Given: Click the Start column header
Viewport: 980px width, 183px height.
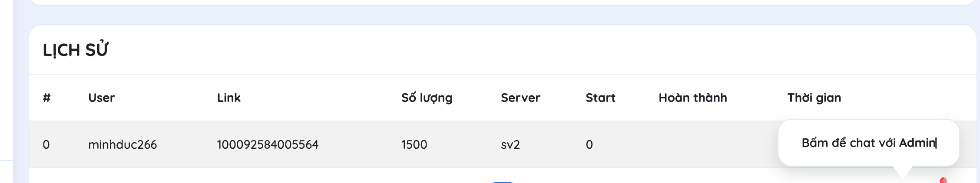Looking at the screenshot, I should [x=600, y=98].
